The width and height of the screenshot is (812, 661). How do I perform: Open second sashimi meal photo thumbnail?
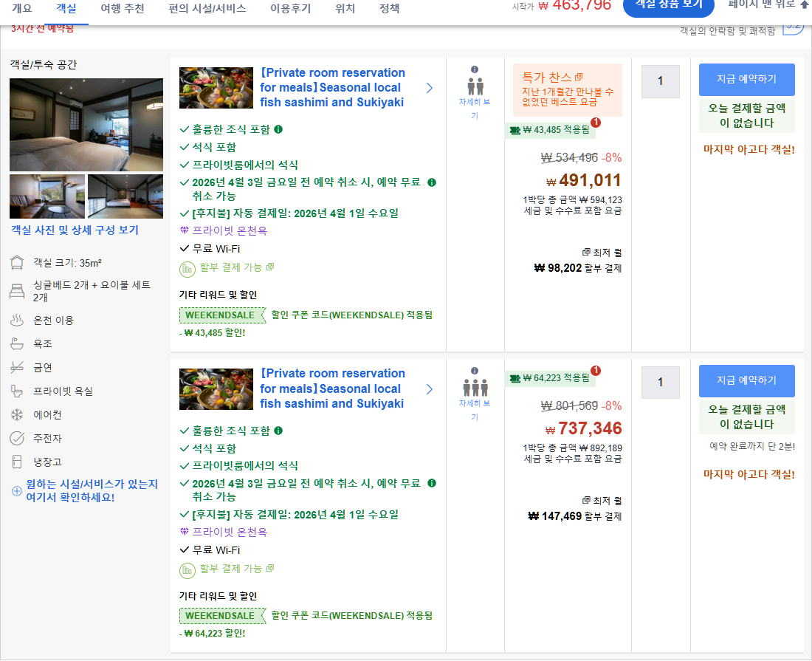point(216,389)
